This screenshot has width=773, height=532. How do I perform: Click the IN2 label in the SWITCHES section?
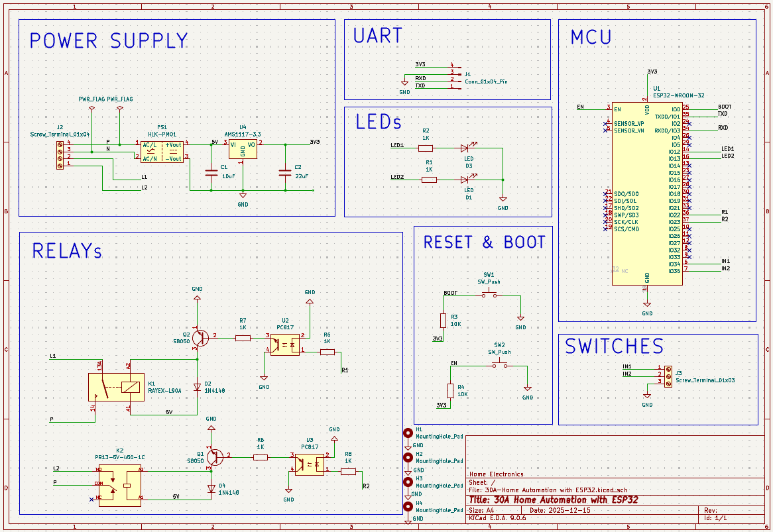coord(626,374)
